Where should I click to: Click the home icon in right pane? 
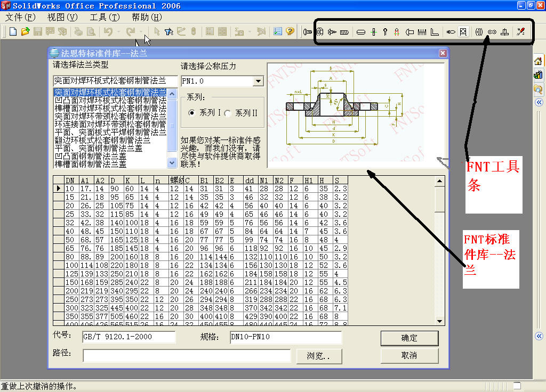538,61
